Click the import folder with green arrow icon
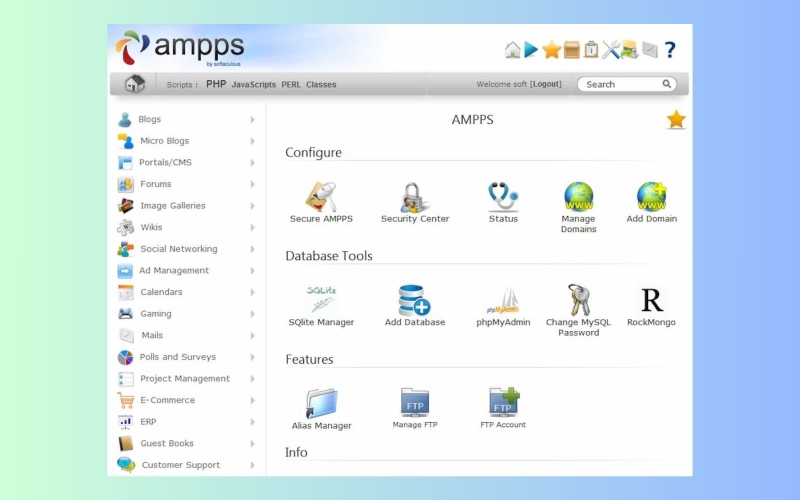 pyautogui.click(x=630, y=50)
